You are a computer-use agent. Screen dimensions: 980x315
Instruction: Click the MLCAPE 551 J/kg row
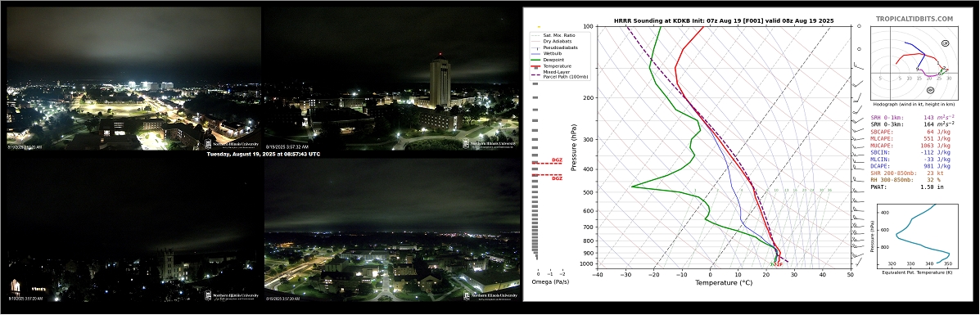click(910, 140)
